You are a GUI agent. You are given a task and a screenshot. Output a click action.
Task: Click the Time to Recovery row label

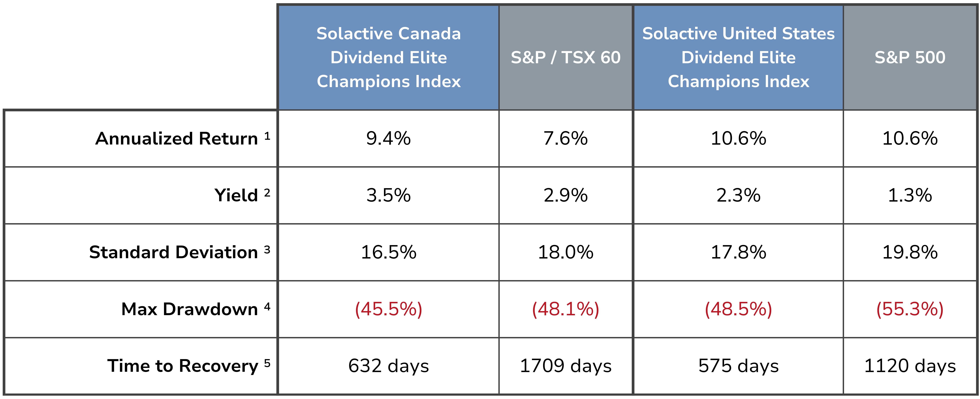click(x=189, y=366)
